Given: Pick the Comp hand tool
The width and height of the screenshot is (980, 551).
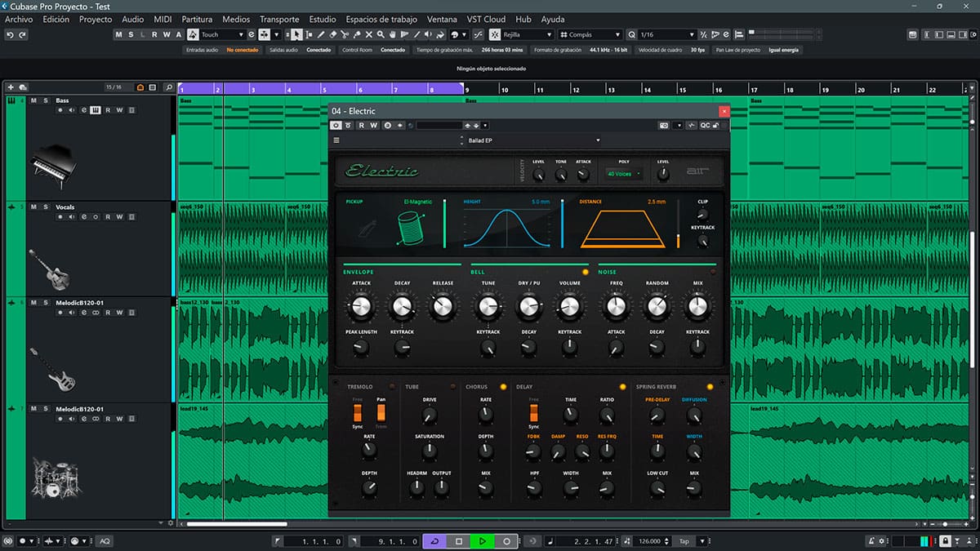Looking at the screenshot, I should [x=394, y=35].
